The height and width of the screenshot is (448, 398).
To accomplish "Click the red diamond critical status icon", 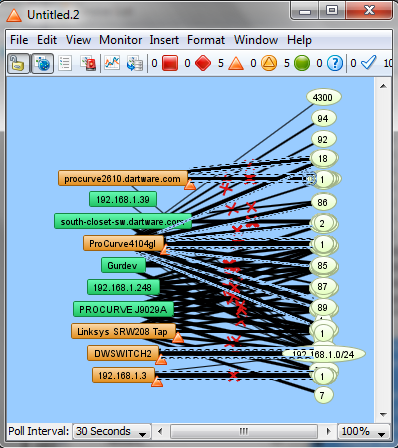I will click(203, 63).
